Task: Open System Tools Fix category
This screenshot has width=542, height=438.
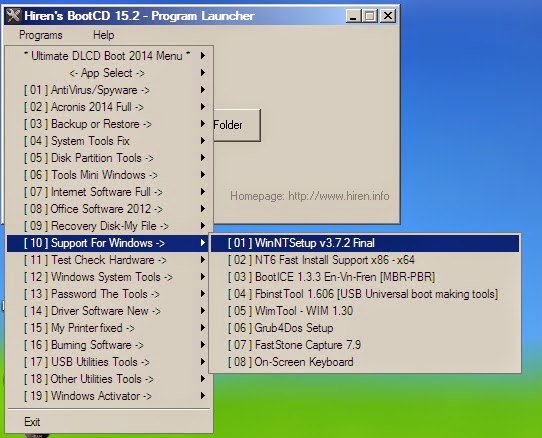Action: [x=108, y=141]
